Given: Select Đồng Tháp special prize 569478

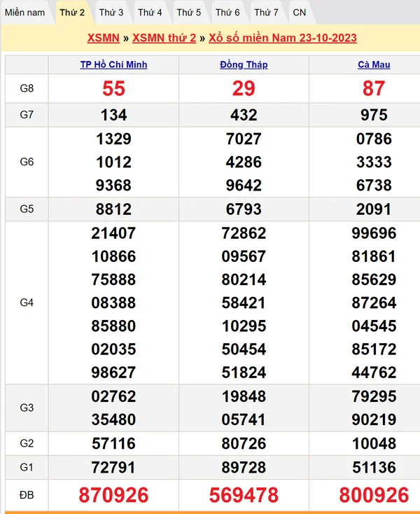Looking at the screenshot, I should tap(244, 495).
